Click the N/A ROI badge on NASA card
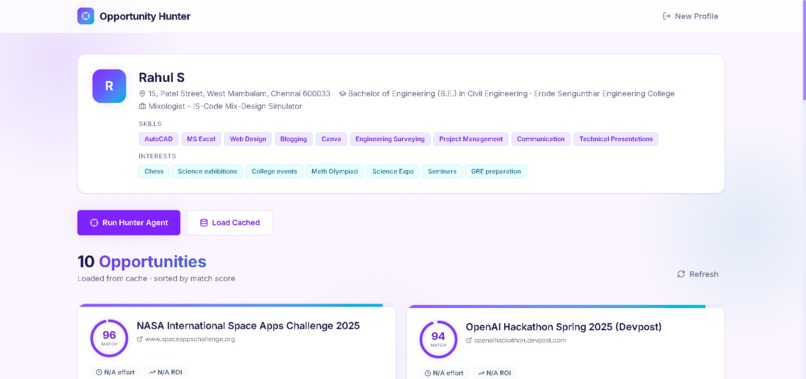This screenshot has width=806, height=379. click(x=166, y=372)
